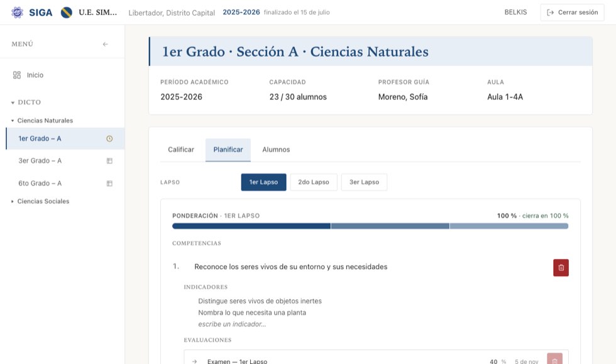Click the trash icon on the Examen row
This screenshot has width=616, height=364.
pos(554,360)
